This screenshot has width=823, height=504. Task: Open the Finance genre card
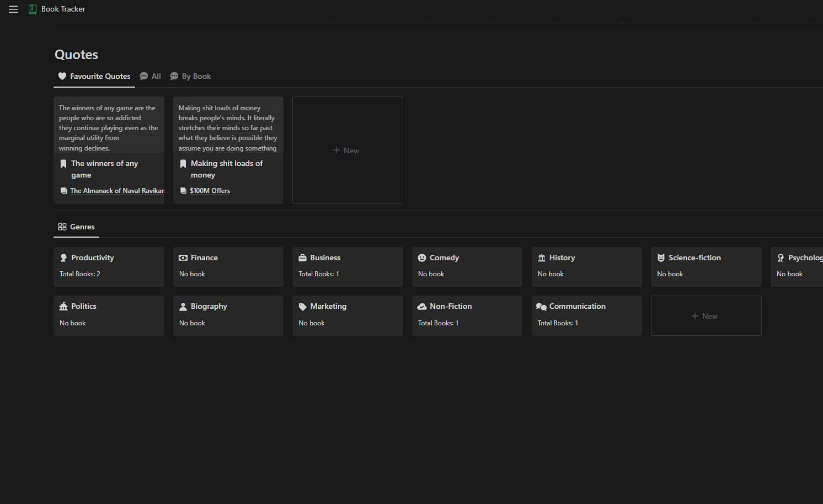click(x=228, y=267)
